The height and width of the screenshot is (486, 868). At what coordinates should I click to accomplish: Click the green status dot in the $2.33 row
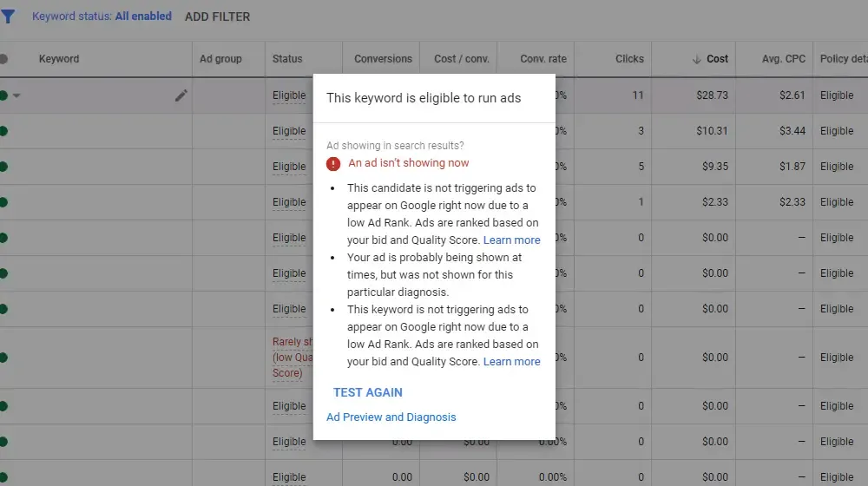click(3, 202)
